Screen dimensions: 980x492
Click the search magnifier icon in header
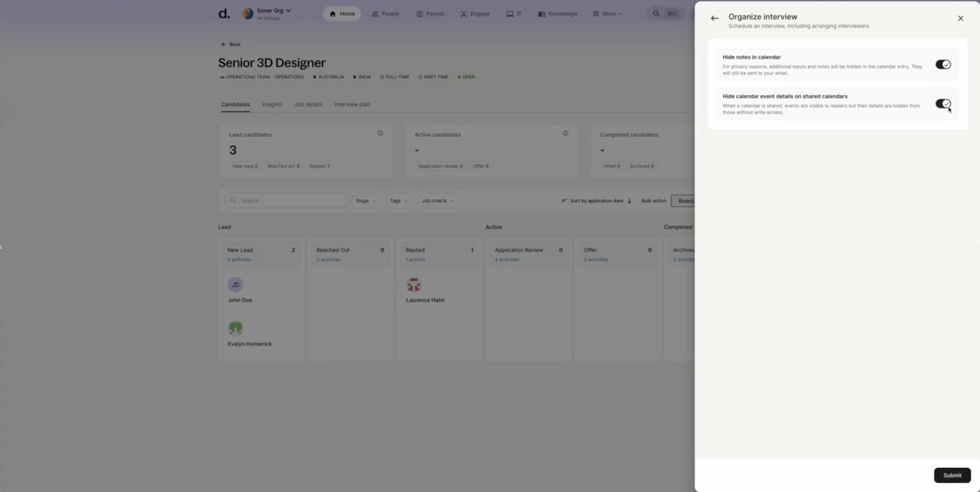tap(656, 14)
